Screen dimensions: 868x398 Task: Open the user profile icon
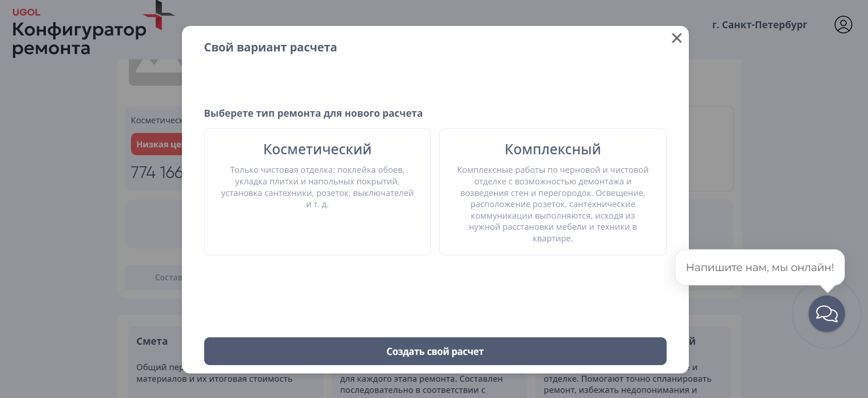843,25
